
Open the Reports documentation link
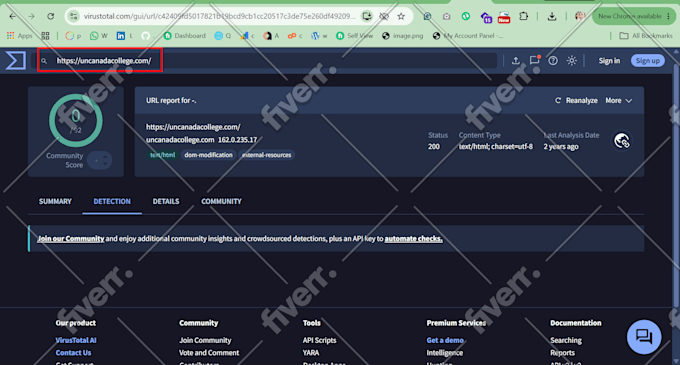[562, 353]
